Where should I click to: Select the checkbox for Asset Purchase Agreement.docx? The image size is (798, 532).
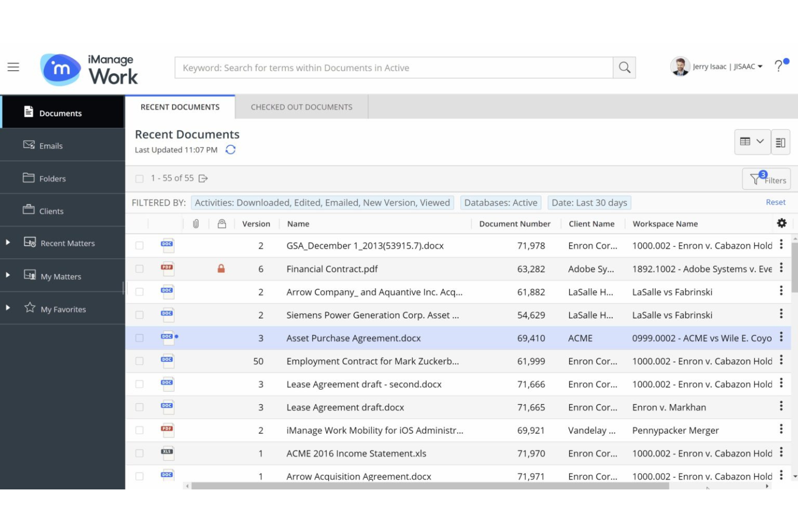point(139,338)
